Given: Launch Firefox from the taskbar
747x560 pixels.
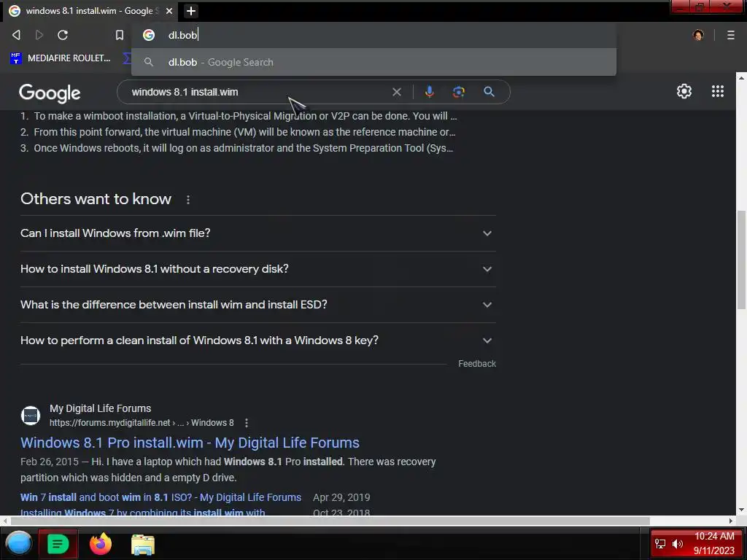Looking at the screenshot, I should (x=101, y=544).
